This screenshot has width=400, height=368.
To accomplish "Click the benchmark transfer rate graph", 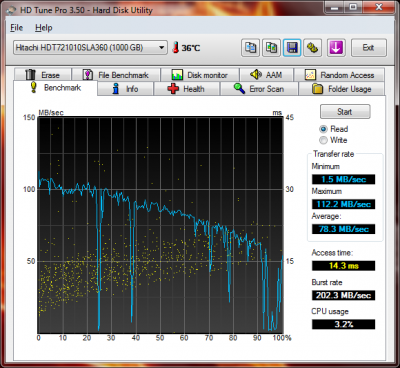I will pos(160,225).
